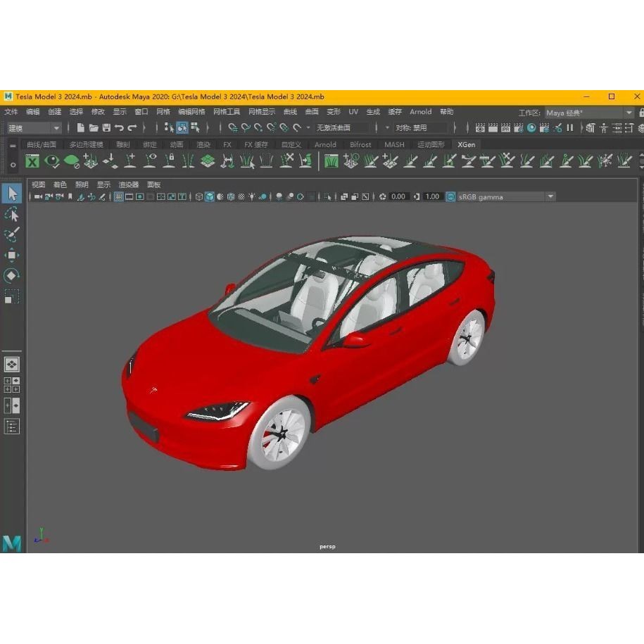The height and width of the screenshot is (644, 644).
Task: Start IPR render from status line
Action: (505, 127)
